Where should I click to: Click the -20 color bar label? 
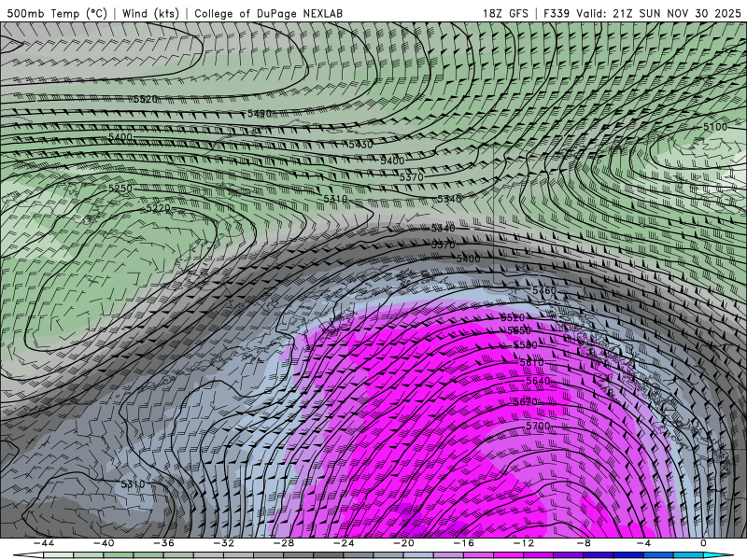click(x=403, y=543)
